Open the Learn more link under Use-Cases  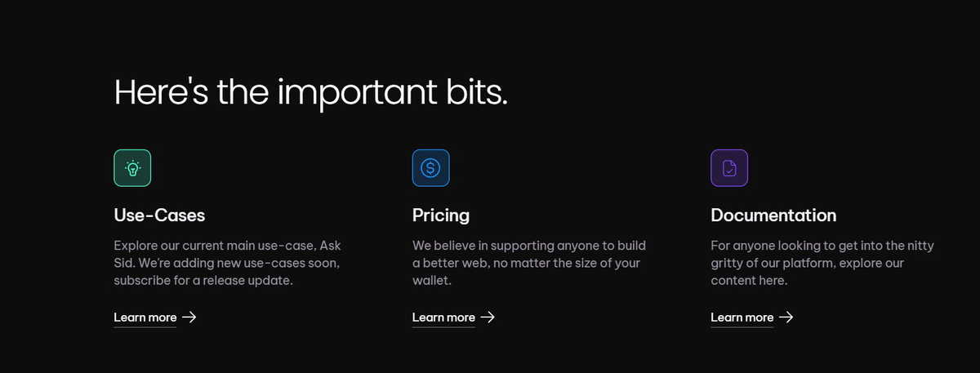click(145, 317)
